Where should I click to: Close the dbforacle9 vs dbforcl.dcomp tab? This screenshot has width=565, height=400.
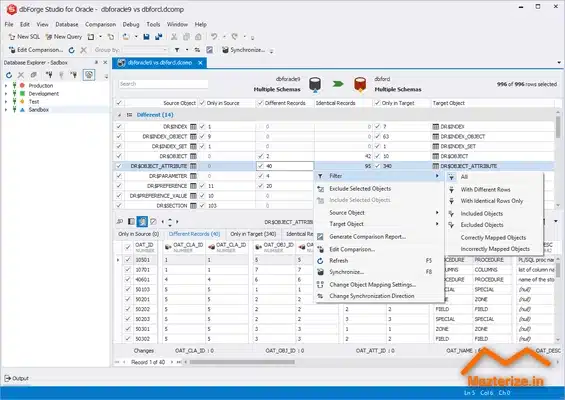200,63
